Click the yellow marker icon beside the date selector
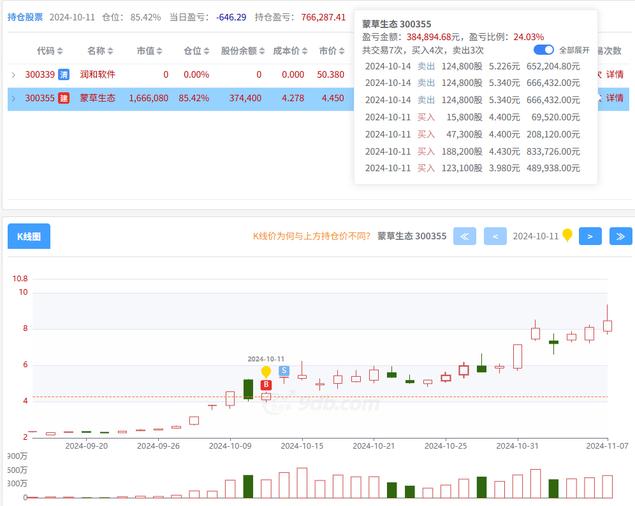Image resolution: width=635 pixels, height=506 pixels. (567, 235)
